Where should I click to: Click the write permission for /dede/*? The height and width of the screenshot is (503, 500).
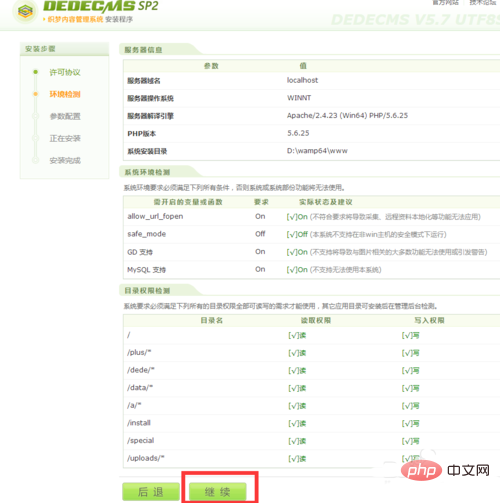coord(410,371)
